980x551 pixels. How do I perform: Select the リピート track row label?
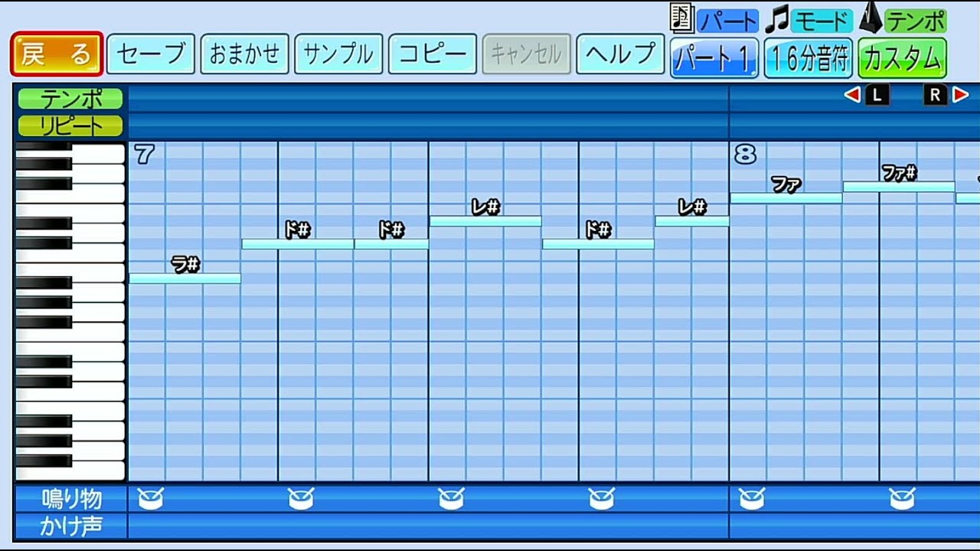pos(70,126)
